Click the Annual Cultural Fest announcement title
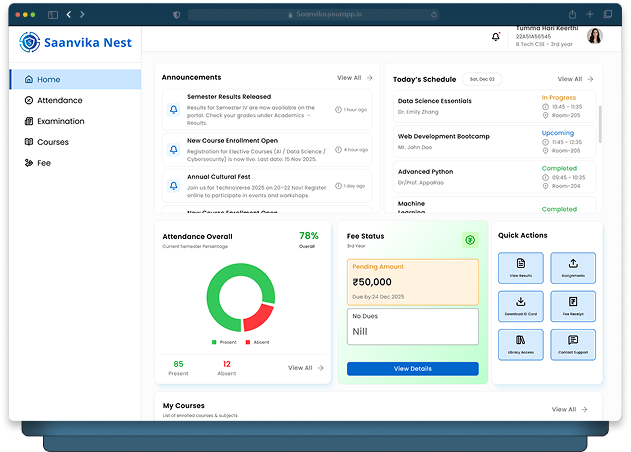 pos(219,177)
